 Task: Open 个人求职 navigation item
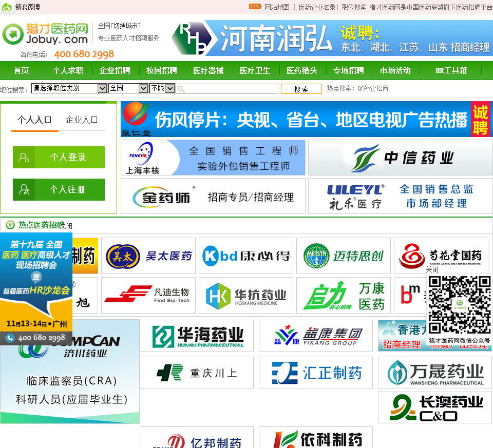(x=68, y=70)
